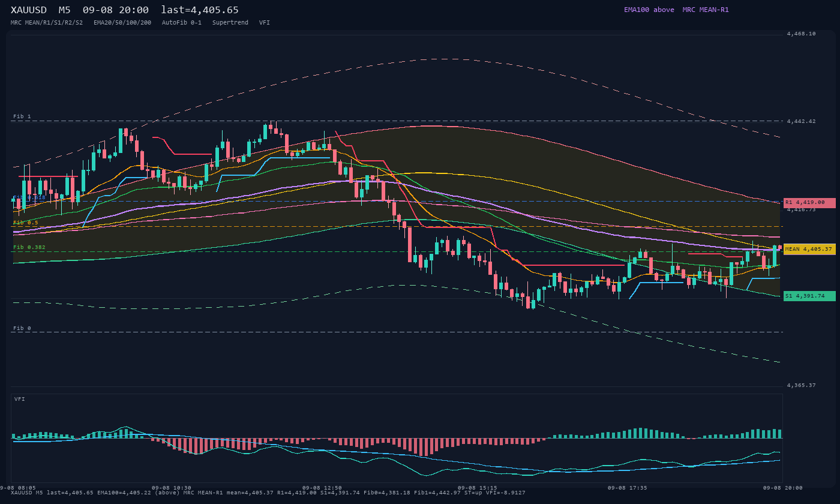The height and width of the screenshot is (504, 840).
Task: Click the green 'S1 4,391.74' price tag
Action: click(809, 296)
